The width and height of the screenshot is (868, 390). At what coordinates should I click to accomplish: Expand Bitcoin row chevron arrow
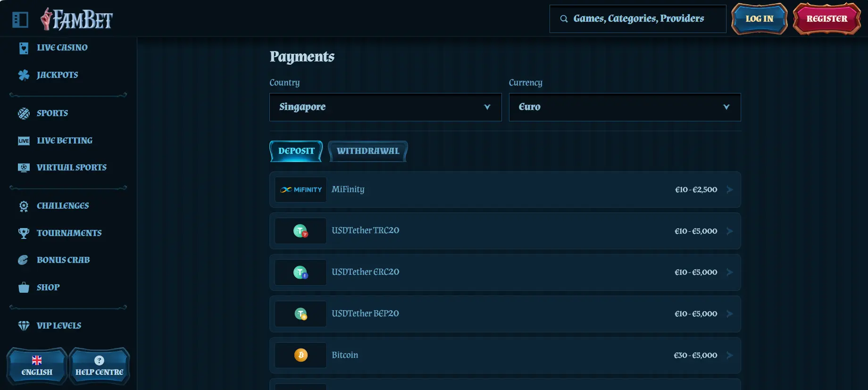[730, 356]
